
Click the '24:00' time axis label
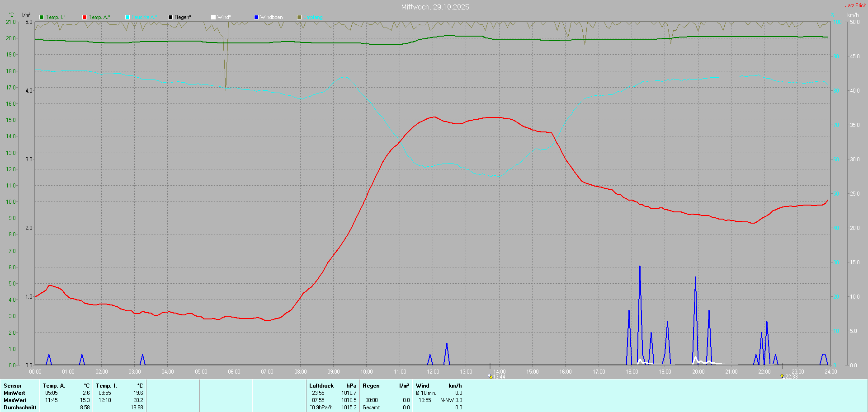831,372
